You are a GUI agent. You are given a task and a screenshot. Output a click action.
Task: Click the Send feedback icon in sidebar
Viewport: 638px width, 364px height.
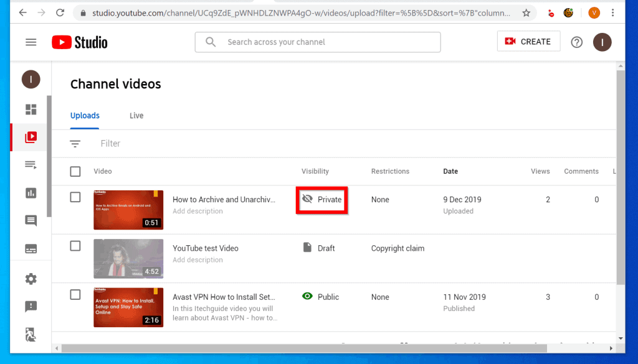coord(31,306)
